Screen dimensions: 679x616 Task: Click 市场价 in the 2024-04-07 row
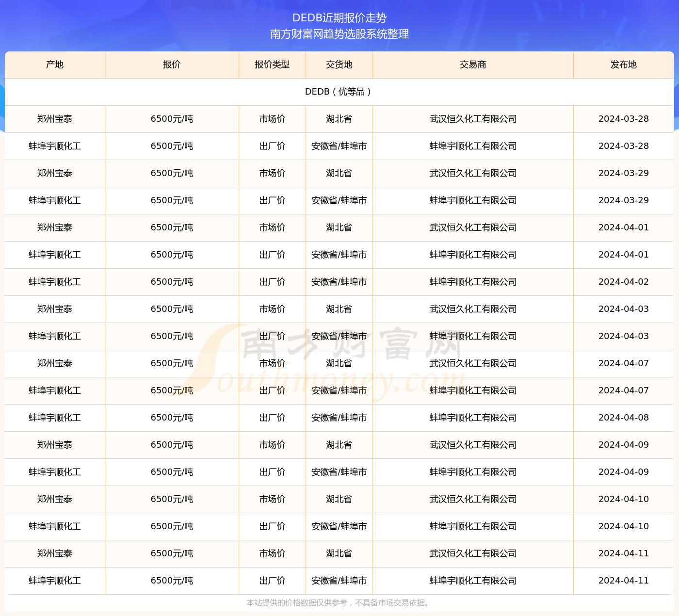(x=272, y=363)
